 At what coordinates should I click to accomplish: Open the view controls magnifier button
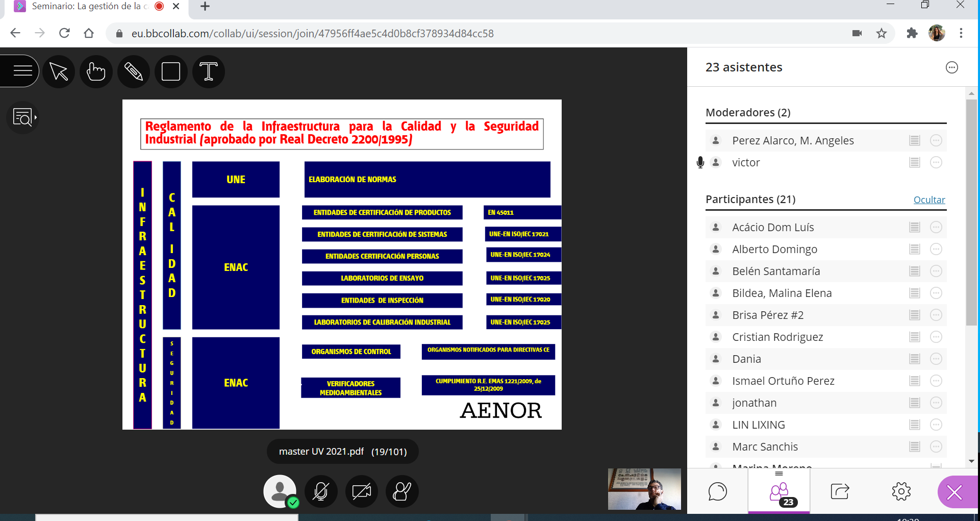(23, 117)
